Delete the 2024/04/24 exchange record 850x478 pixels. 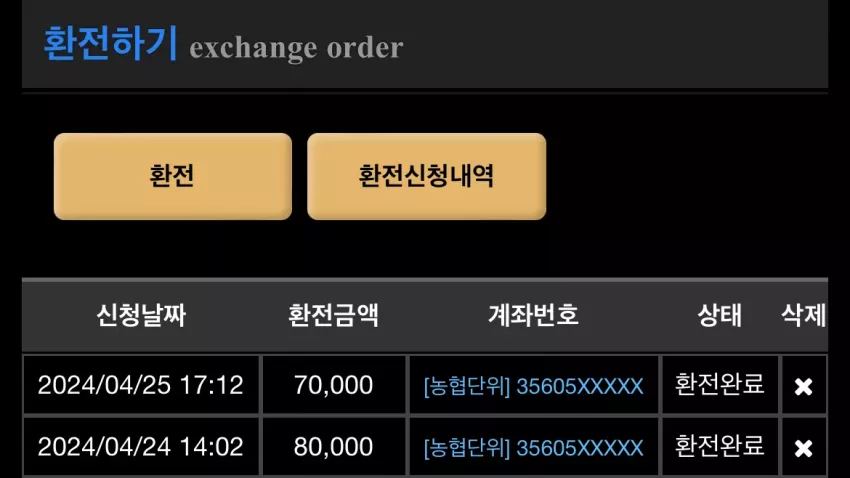click(803, 448)
